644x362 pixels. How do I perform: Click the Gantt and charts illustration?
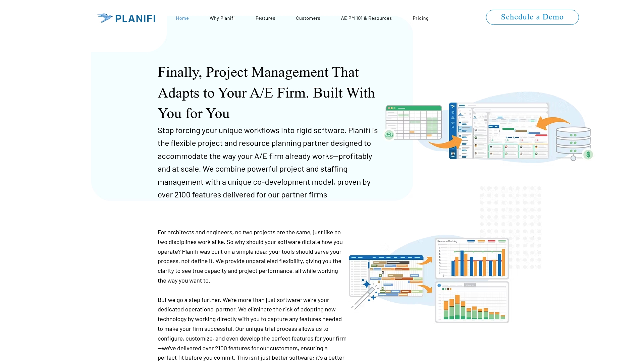pyautogui.click(x=429, y=279)
